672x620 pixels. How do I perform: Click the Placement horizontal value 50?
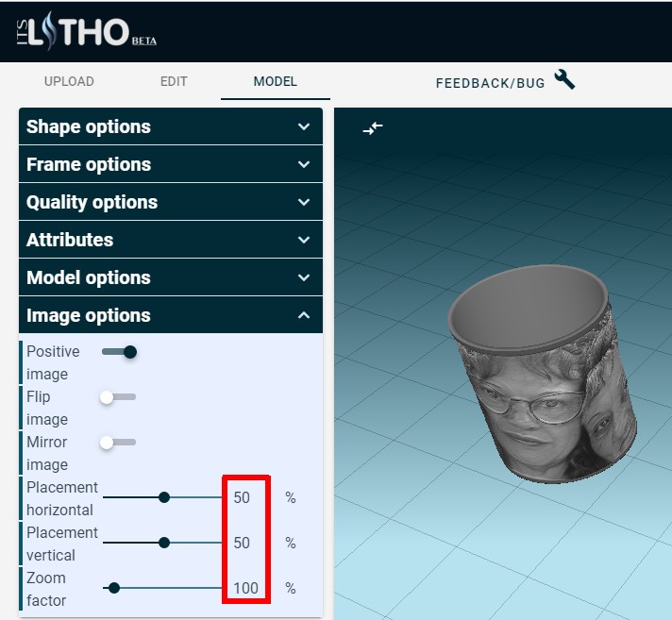[242, 497]
